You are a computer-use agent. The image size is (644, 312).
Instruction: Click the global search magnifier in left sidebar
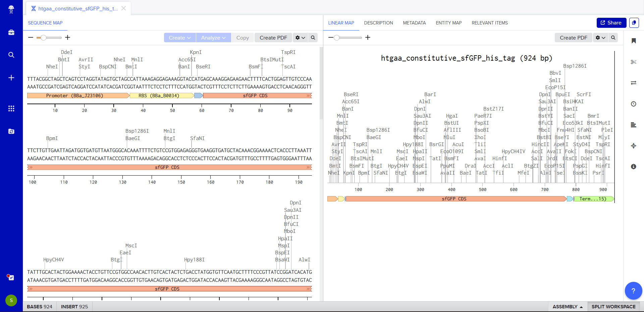[x=11, y=55]
